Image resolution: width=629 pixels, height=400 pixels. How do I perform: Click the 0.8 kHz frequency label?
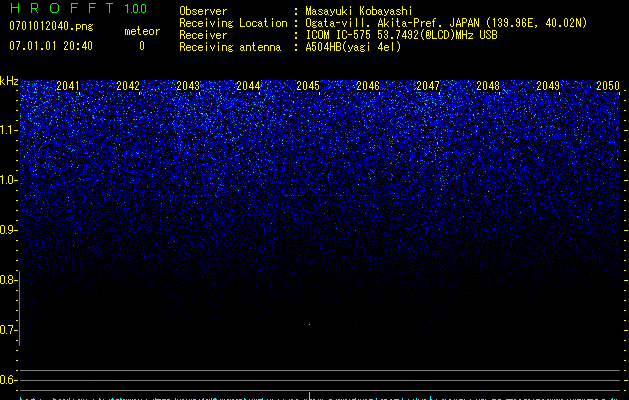pos(8,280)
